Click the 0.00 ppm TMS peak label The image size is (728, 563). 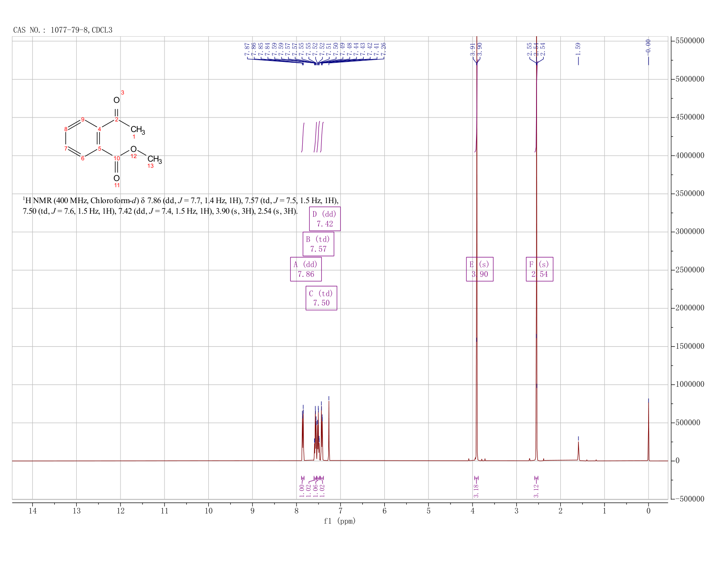648,46
